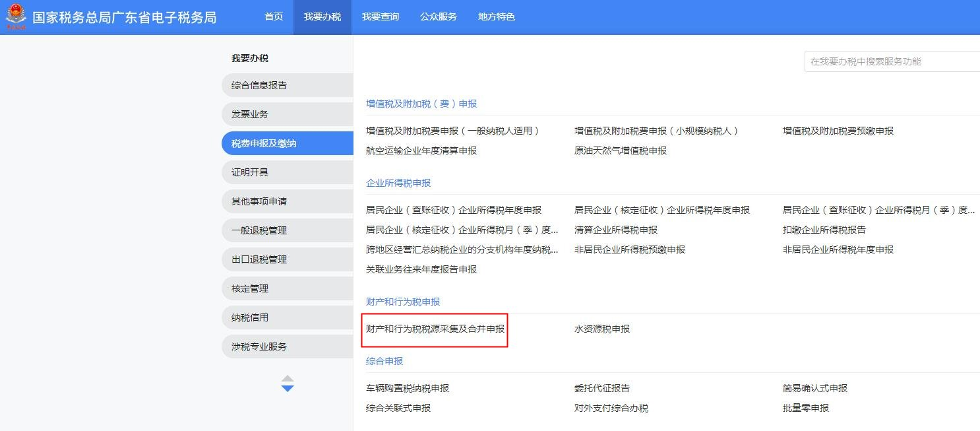This screenshot has height=431, width=980.
Task: Open 水资源税申报
Action: pos(602,329)
